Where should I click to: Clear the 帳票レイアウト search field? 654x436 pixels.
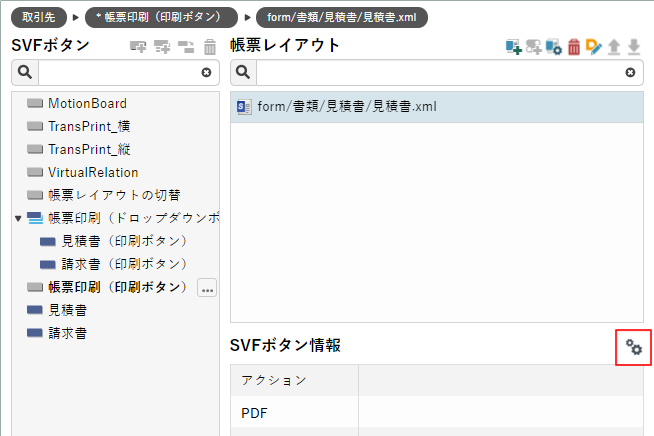(630, 73)
